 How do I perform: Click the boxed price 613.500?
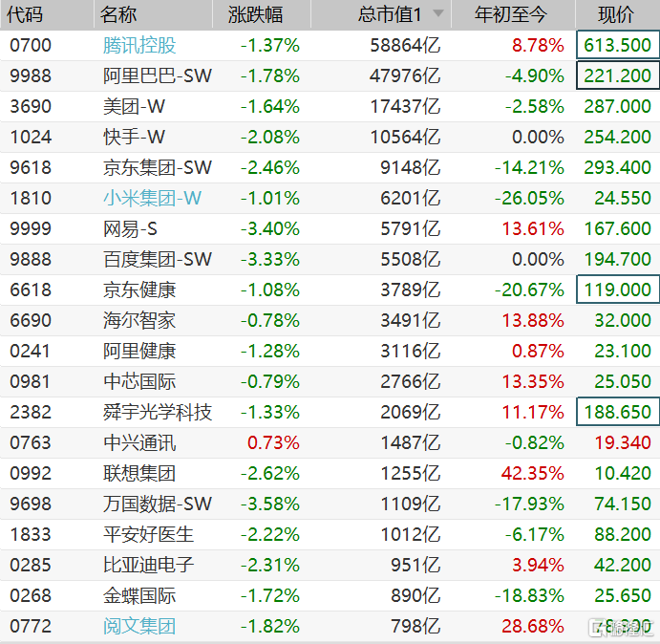617,45
